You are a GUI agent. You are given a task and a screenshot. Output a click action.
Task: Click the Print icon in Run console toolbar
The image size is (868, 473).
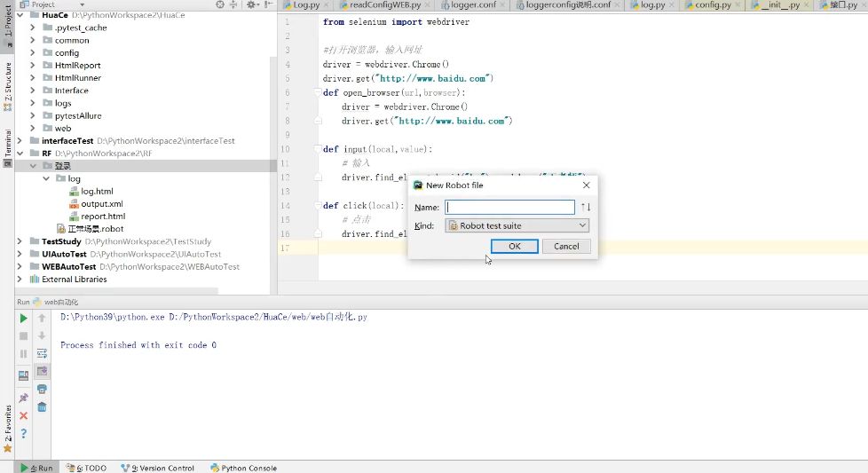click(42, 390)
